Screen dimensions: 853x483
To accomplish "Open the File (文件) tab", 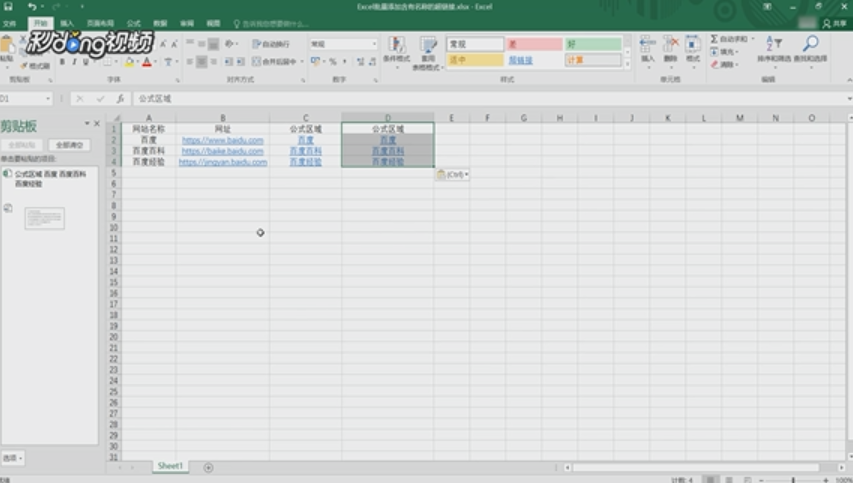I will [x=10, y=23].
